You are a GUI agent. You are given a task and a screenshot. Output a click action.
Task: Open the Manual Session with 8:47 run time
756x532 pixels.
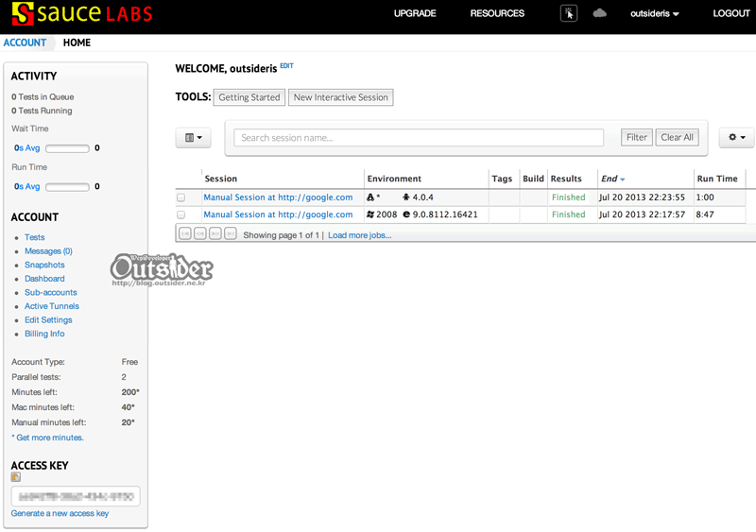[x=278, y=215]
